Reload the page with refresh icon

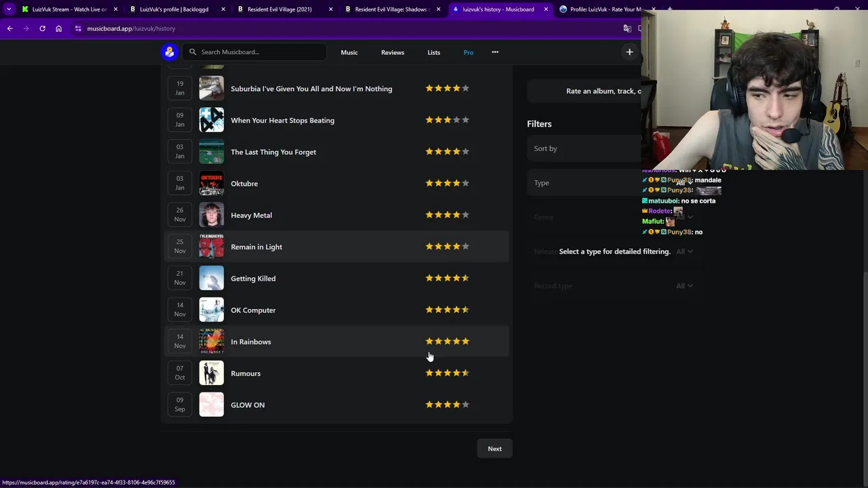(42, 28)
